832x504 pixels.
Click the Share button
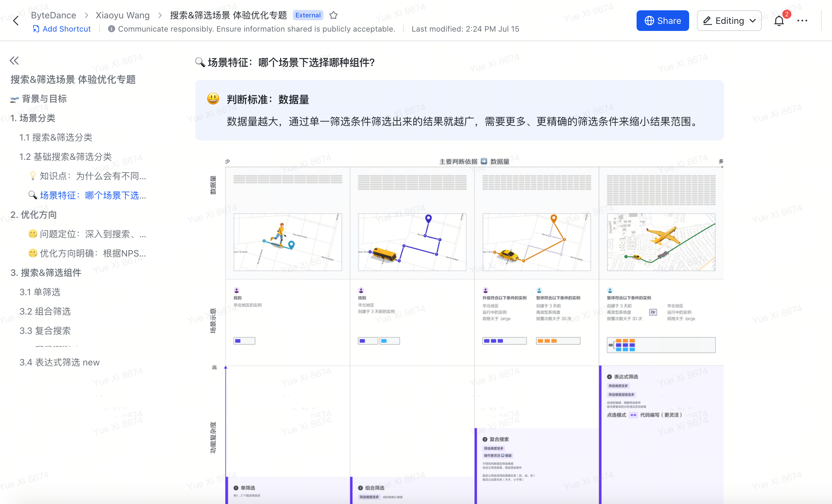click(x=662, y=21)
